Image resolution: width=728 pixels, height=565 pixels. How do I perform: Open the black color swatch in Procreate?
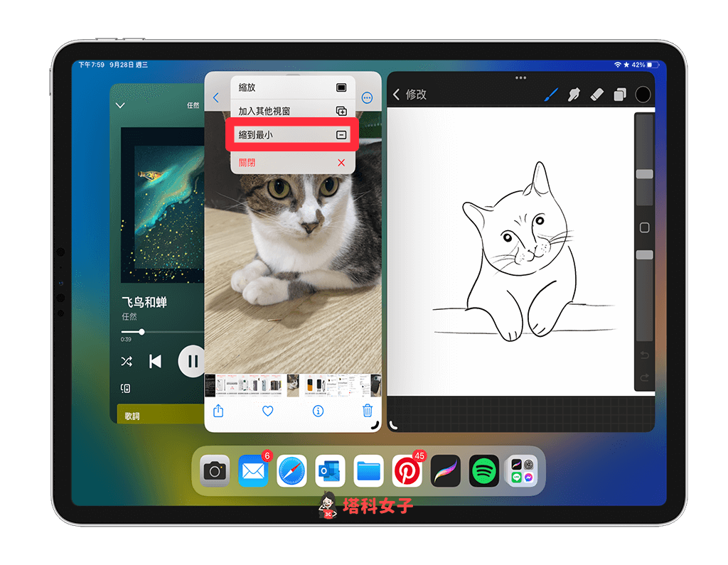pos(643,95)
